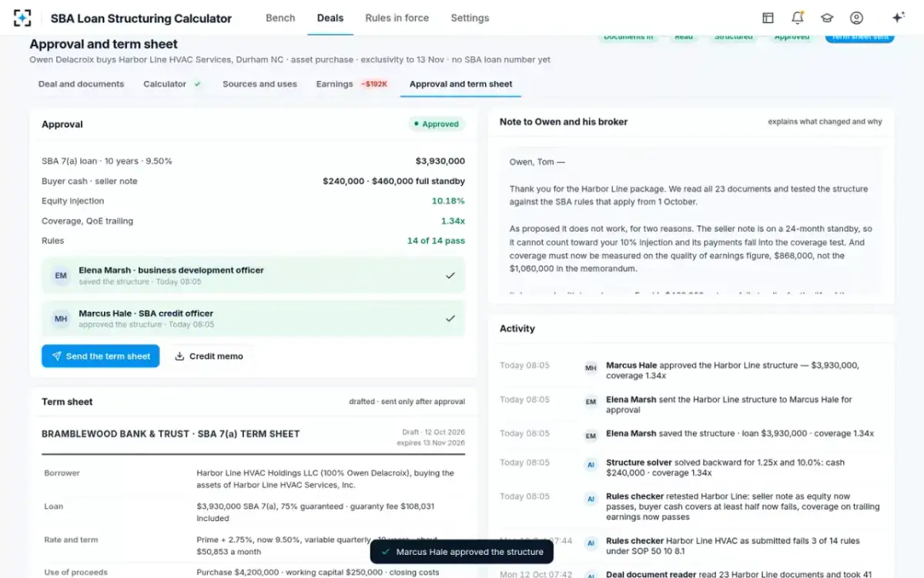Click 'Approval and term sheet' page title
The image size is (924, 578).
(104, 44)
